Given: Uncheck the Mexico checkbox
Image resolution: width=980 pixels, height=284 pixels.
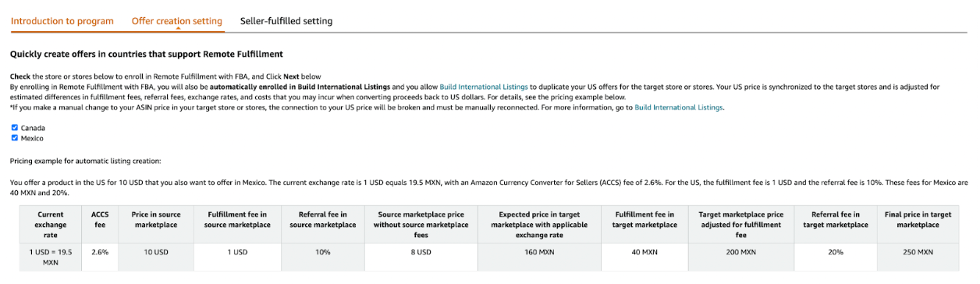Looking at the screenshot, I should click(x=14, y=138).
